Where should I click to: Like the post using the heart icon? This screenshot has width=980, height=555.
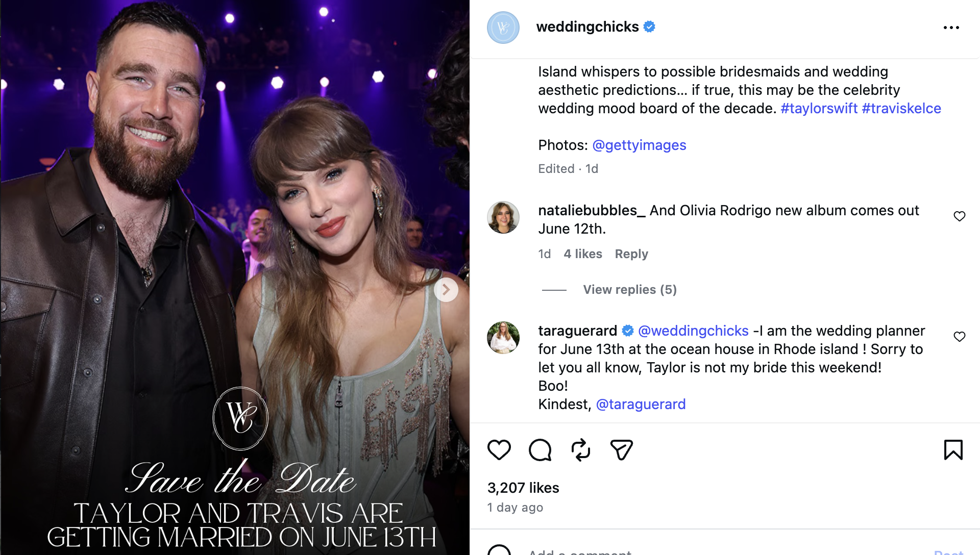click(499, 449)
